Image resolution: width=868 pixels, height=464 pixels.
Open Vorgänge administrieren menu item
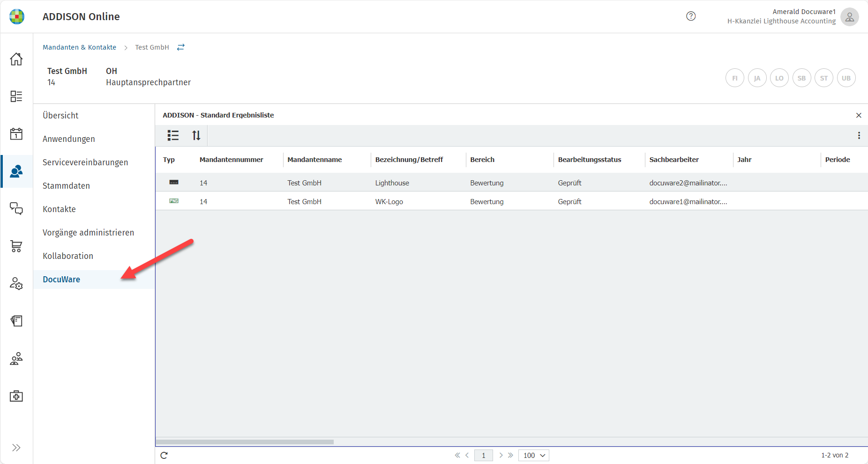click(x=88, y=233)
